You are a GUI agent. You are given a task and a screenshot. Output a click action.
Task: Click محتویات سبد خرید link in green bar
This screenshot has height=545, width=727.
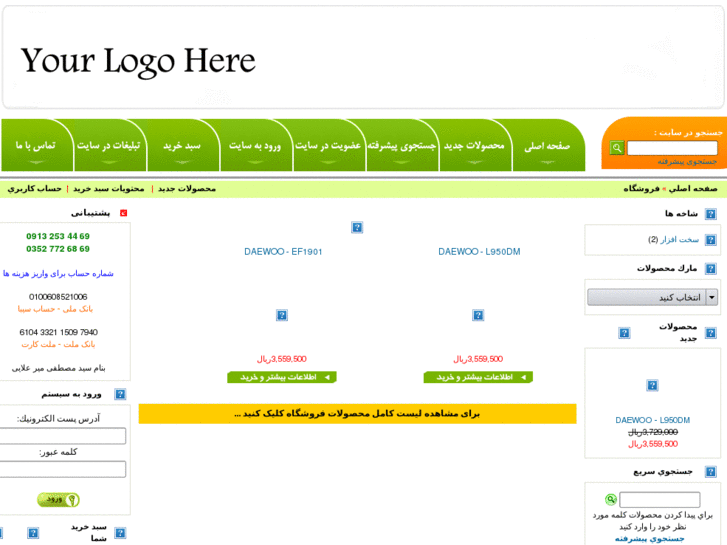(108, 189)
